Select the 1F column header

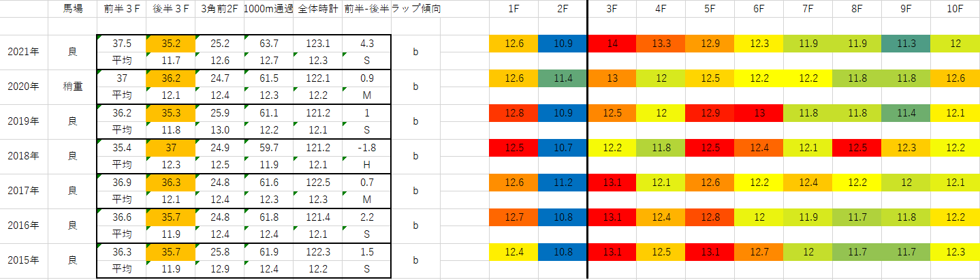pyautogui.click(x=513, y=10)
